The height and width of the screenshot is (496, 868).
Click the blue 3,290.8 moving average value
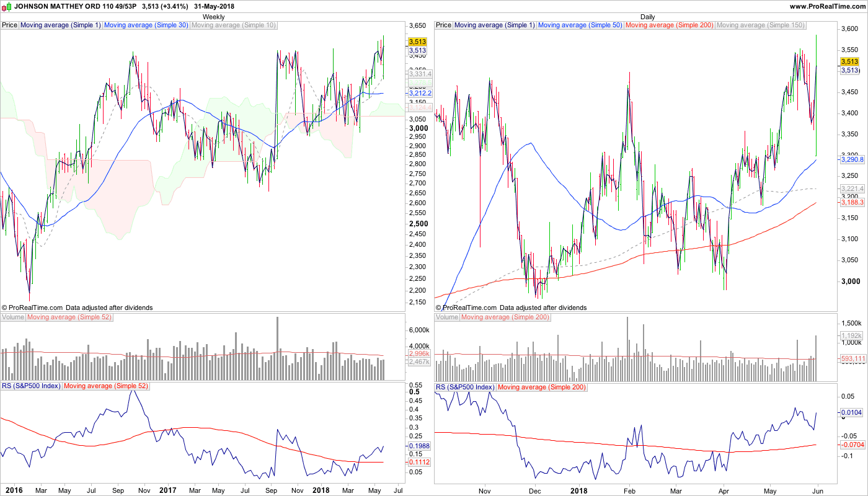coord(852,160)
